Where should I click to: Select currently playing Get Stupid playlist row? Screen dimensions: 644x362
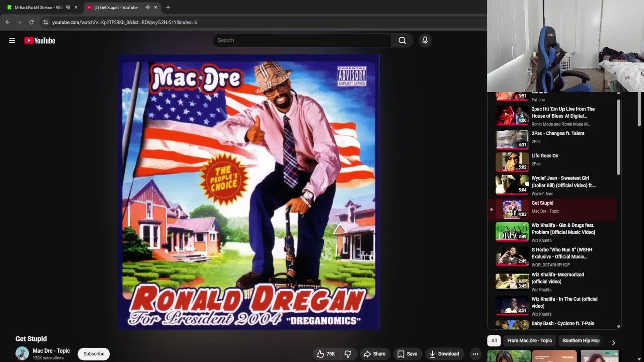tap(552, 209)
